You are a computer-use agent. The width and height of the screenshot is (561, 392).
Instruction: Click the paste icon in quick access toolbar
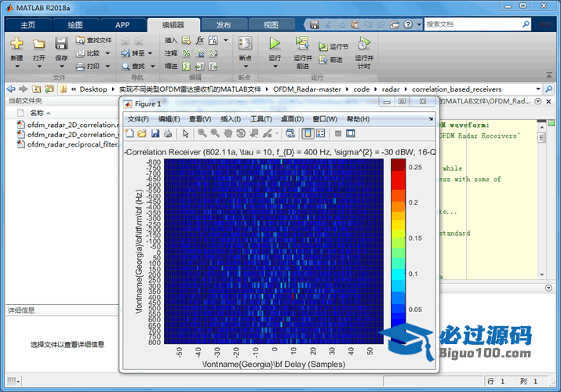(355, 24)
